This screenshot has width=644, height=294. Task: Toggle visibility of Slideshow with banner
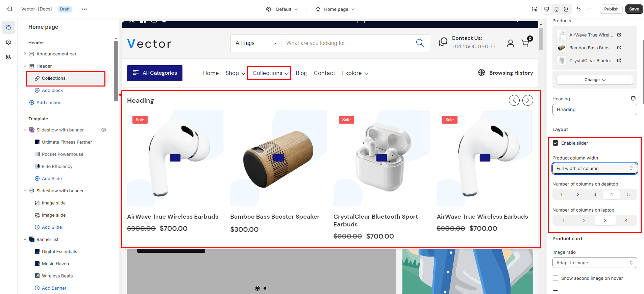pyautogui.click(x=104, y=130)
